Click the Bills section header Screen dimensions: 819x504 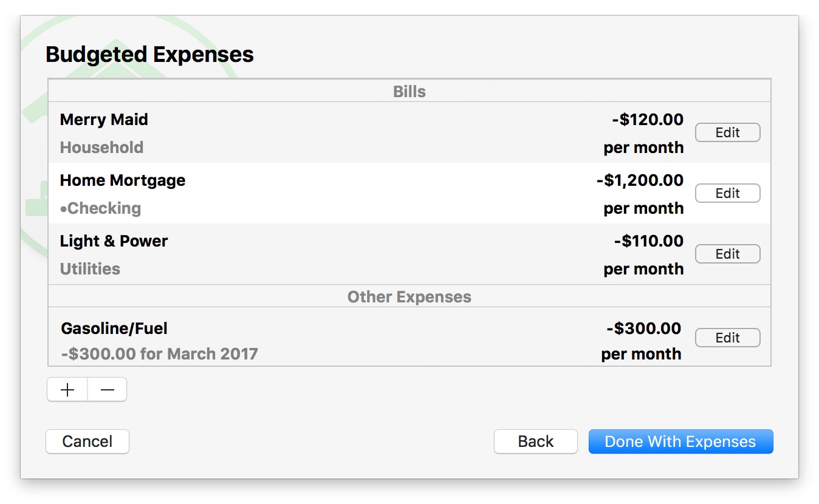pos(409,92)
